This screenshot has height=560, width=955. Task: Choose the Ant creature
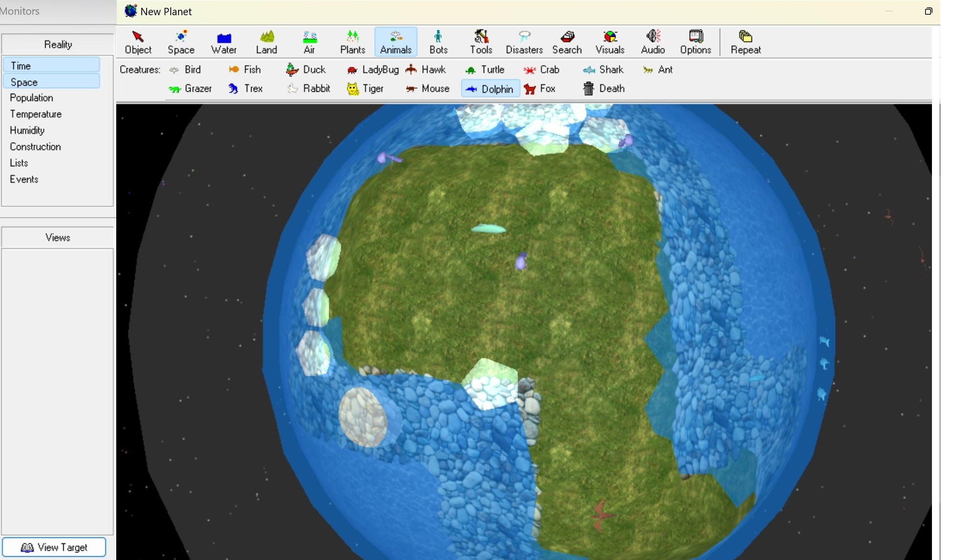tap(657, 70)
